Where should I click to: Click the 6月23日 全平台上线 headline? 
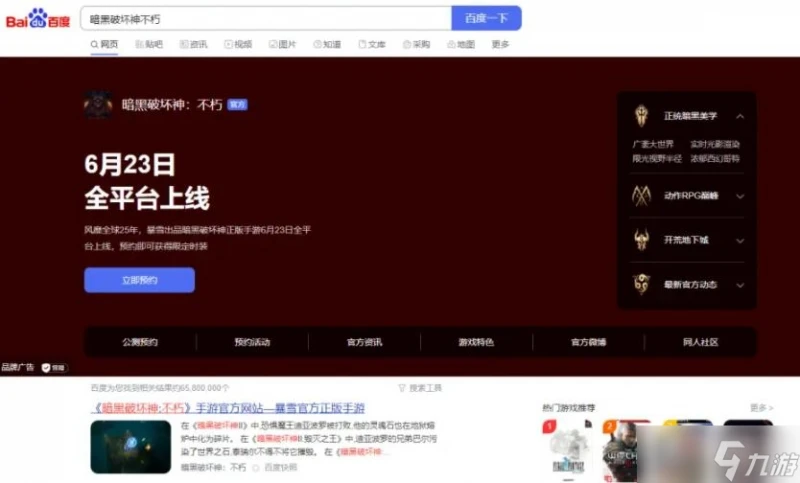[x=147, y=182]
